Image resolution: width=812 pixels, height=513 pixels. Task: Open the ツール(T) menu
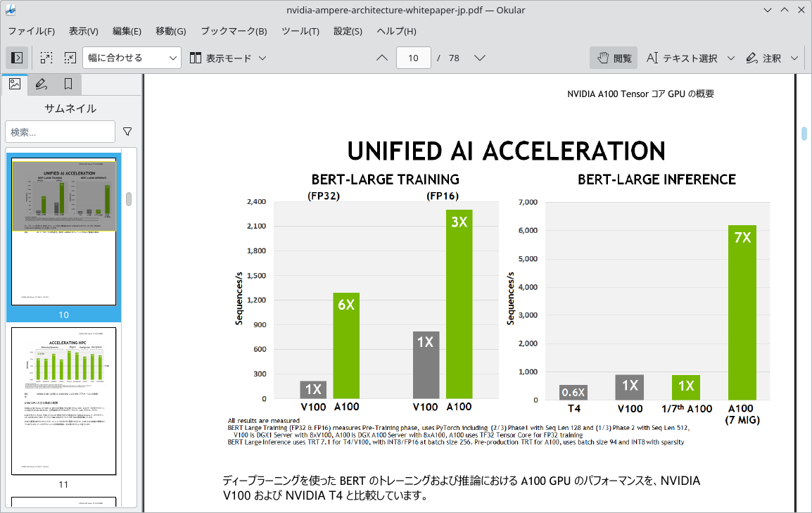pos(300,31)
